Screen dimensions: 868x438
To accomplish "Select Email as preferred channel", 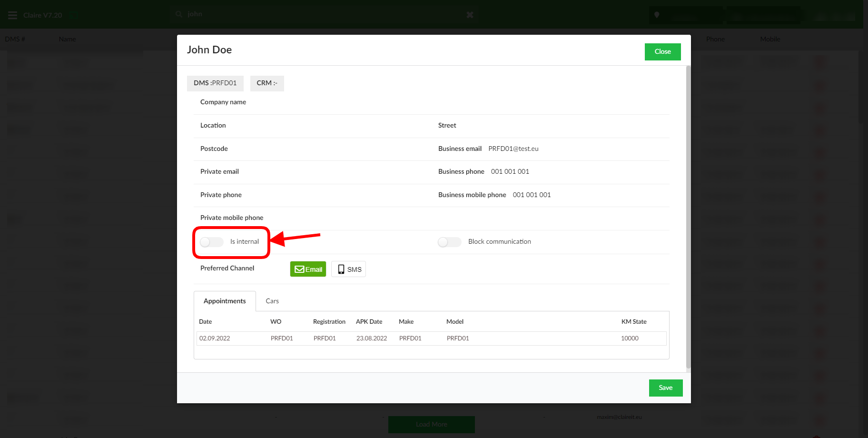I will click(x=308, y=269).
